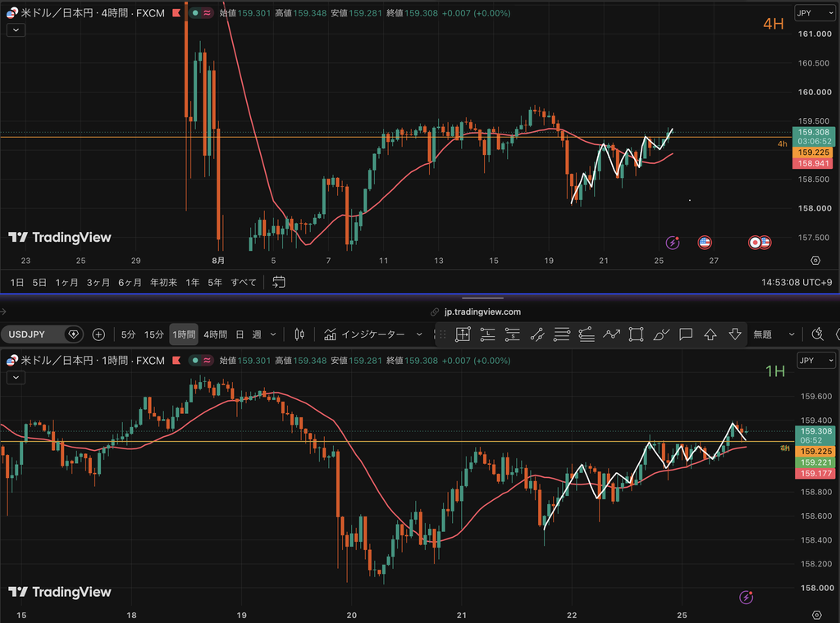The width and height of the screenshot is (840, 623).
Task: Click the red 158.941 price label on 4H
Action: (x=813, y=163)
